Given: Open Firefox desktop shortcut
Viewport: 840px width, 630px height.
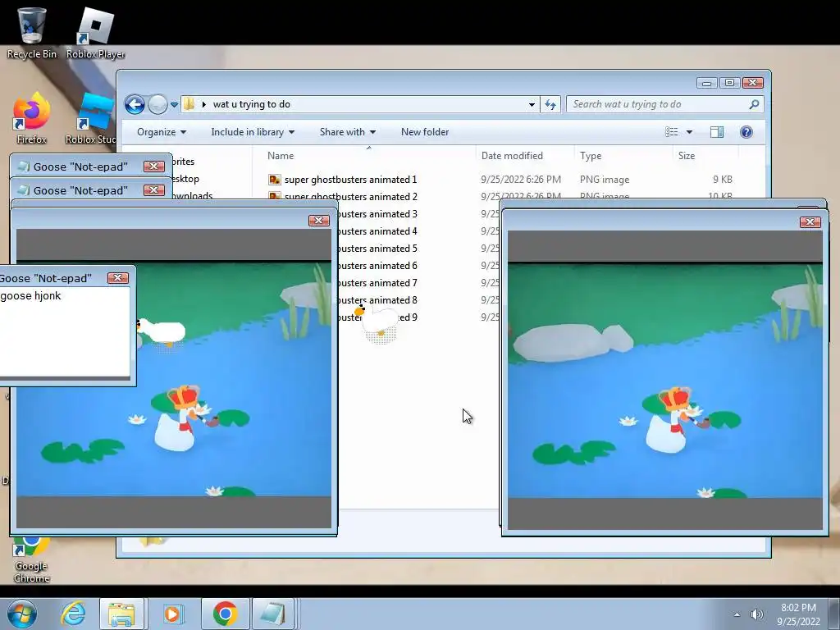Looking at the screenshot, I should click(31, 118).
